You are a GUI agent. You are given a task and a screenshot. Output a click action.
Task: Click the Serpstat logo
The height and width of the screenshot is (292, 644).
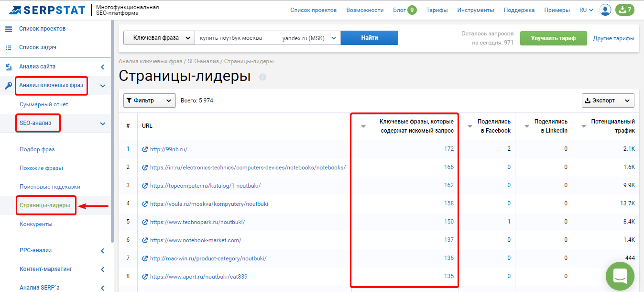point(47,10)
